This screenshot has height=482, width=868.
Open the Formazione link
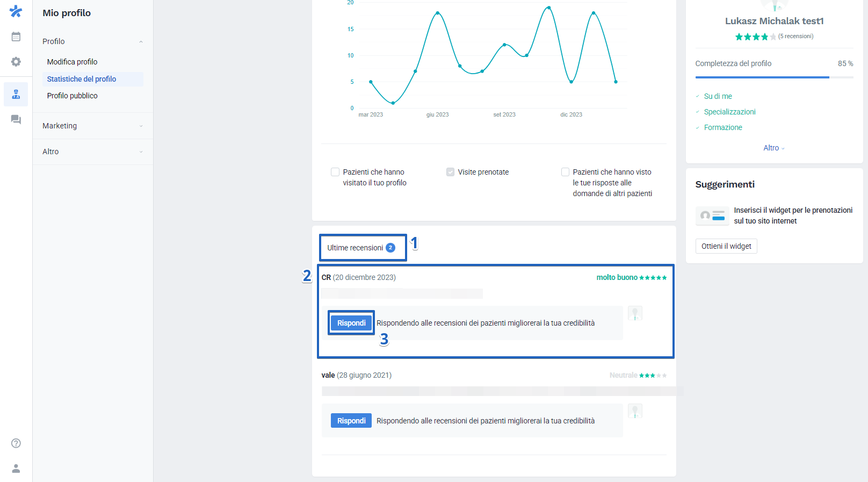(x=723, y=127)
